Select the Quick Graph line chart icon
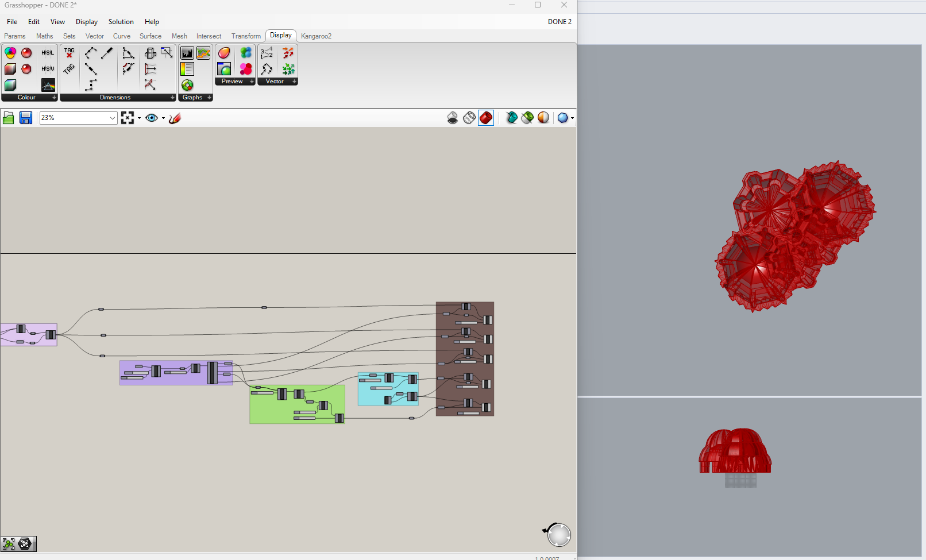The height and width of the screenshot is (560, 926). pyautogui.click(x=203, y=53)
